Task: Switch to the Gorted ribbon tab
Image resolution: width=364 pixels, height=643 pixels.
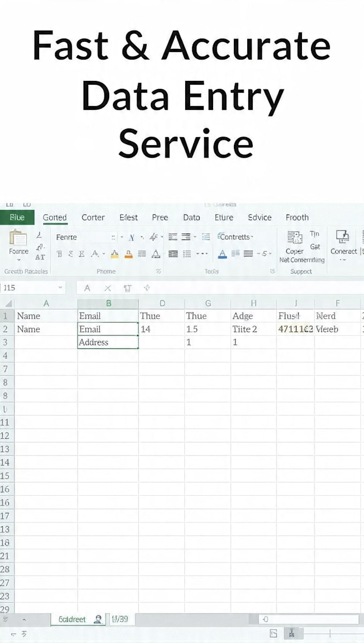Action: [x=55, y=218]
